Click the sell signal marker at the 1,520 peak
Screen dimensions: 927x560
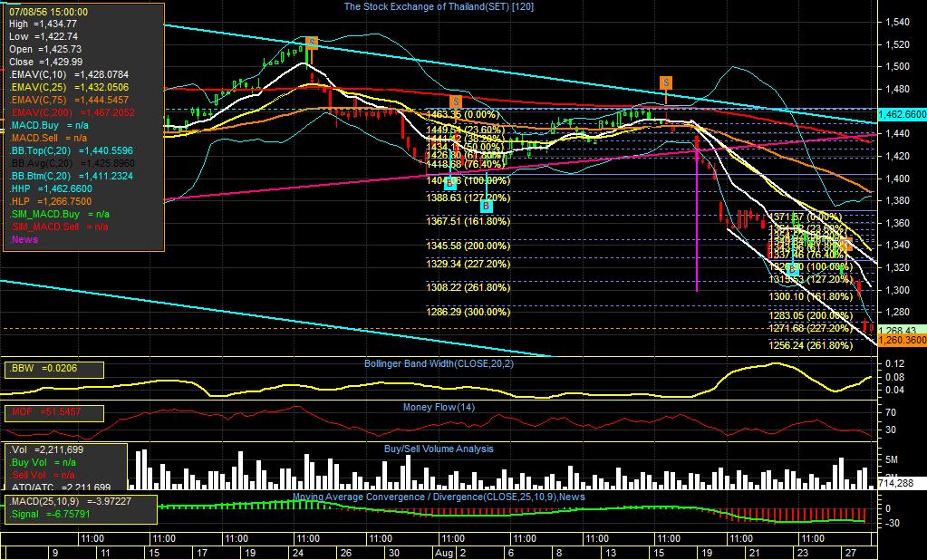coord(312,42)
